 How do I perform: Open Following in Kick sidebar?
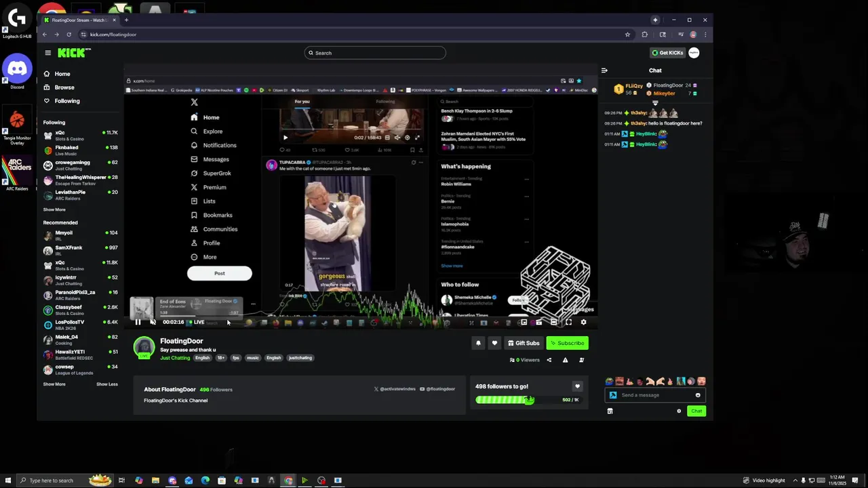(x=67, y=101)
